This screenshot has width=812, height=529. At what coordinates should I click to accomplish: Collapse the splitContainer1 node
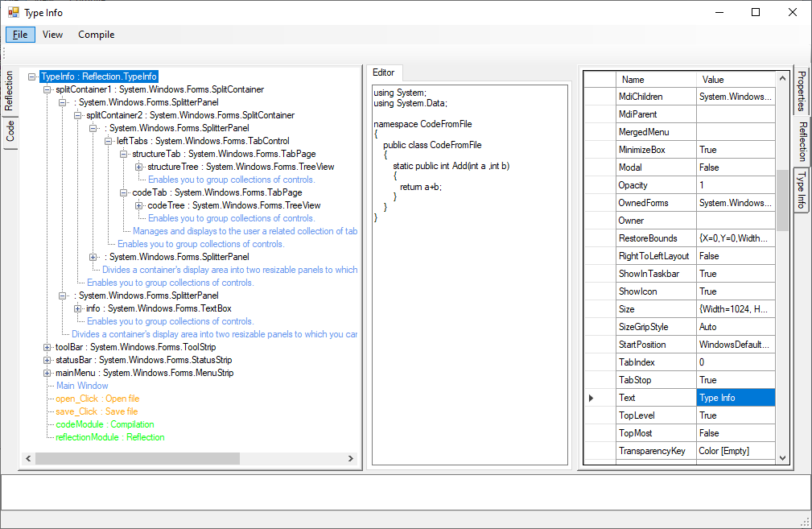pos(47,89)
